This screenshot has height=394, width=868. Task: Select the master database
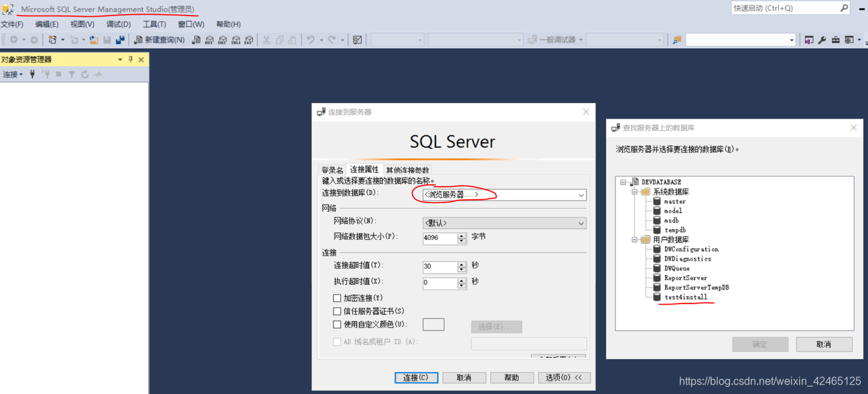[675, 202]
